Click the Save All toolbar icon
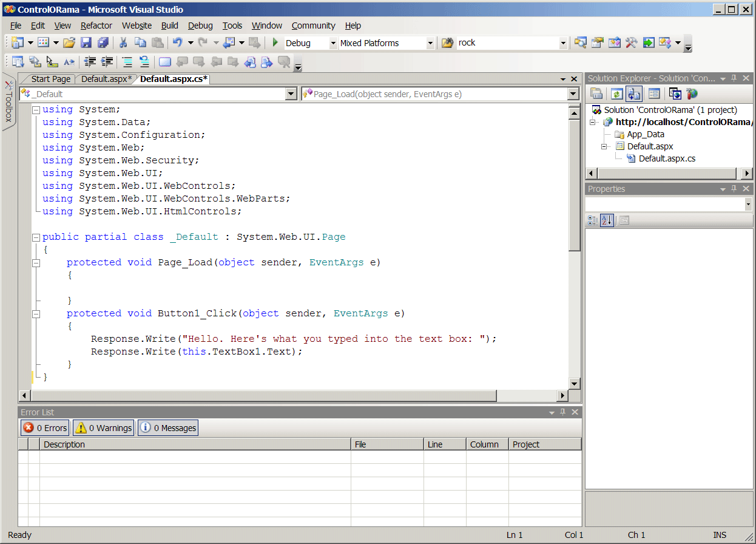This screenshot has height=544, width=756. coord(103,43)
